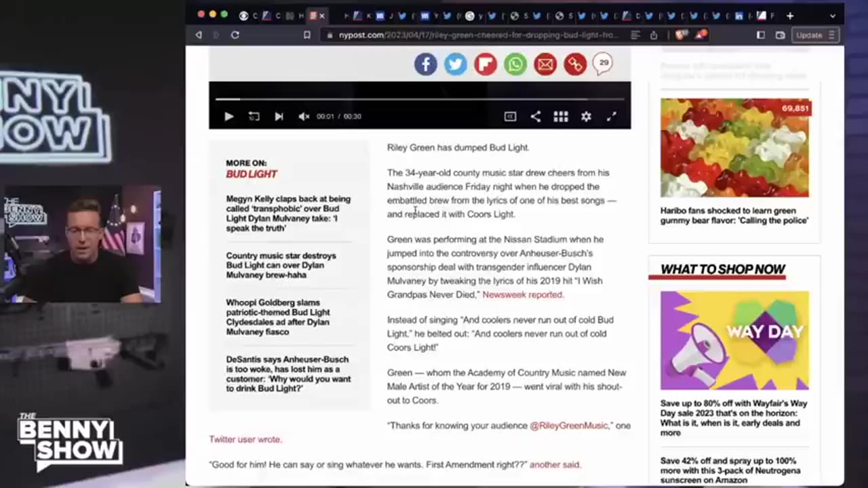The height and width of the screenshot is (488, 868).
Task: Open video player settings gear
Action: pyautogui.click(x=586, y=117)
